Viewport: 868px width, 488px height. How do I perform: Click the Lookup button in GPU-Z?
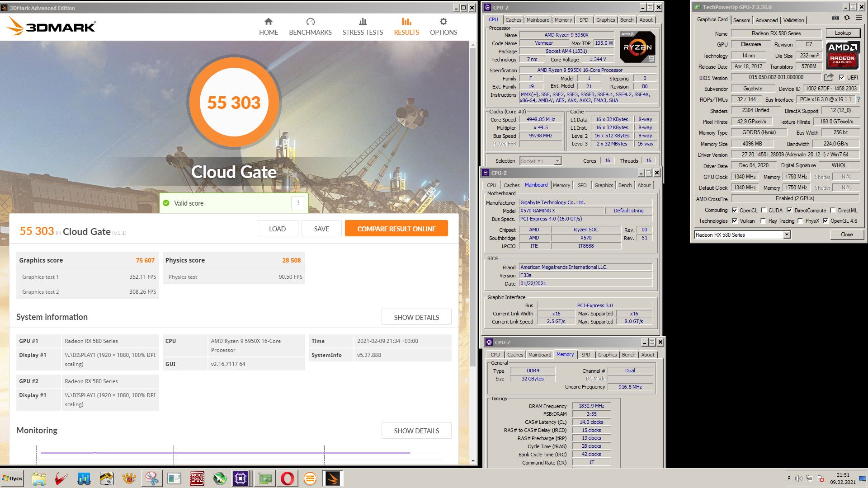coord(843,33)
